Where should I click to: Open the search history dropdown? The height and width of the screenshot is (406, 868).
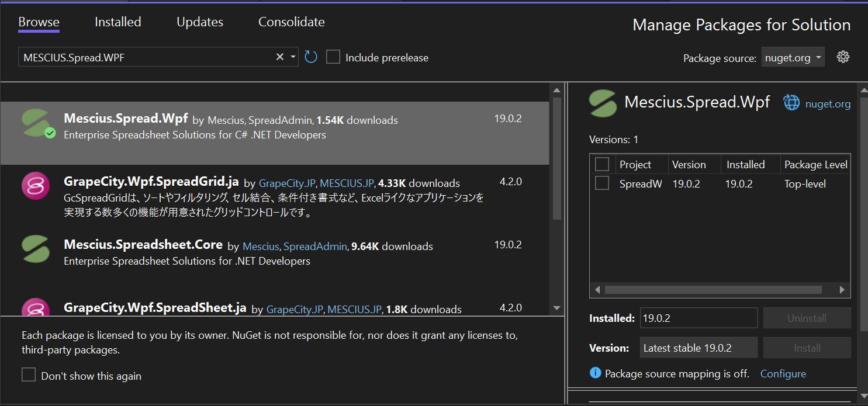pos(293,57)
